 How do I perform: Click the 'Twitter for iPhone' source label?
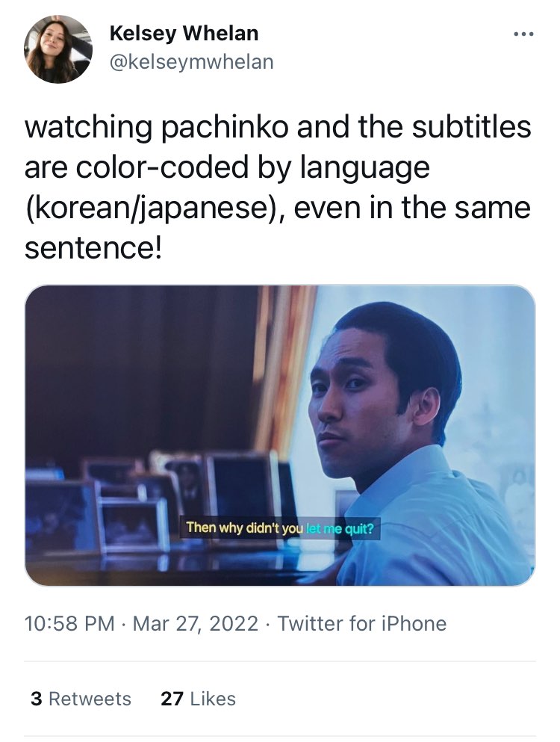coord(362,623)
